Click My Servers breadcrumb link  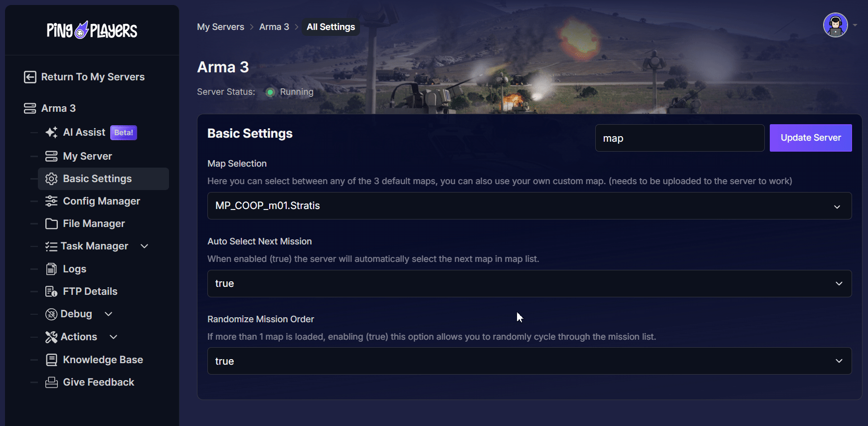pyautogui.click(x=221, y=27)
